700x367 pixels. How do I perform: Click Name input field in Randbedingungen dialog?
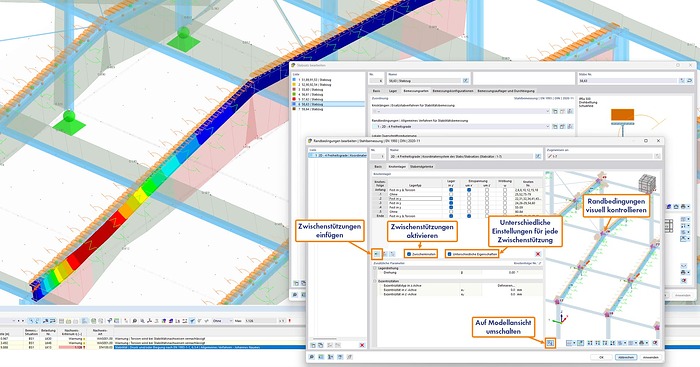[x=461, y=156]
